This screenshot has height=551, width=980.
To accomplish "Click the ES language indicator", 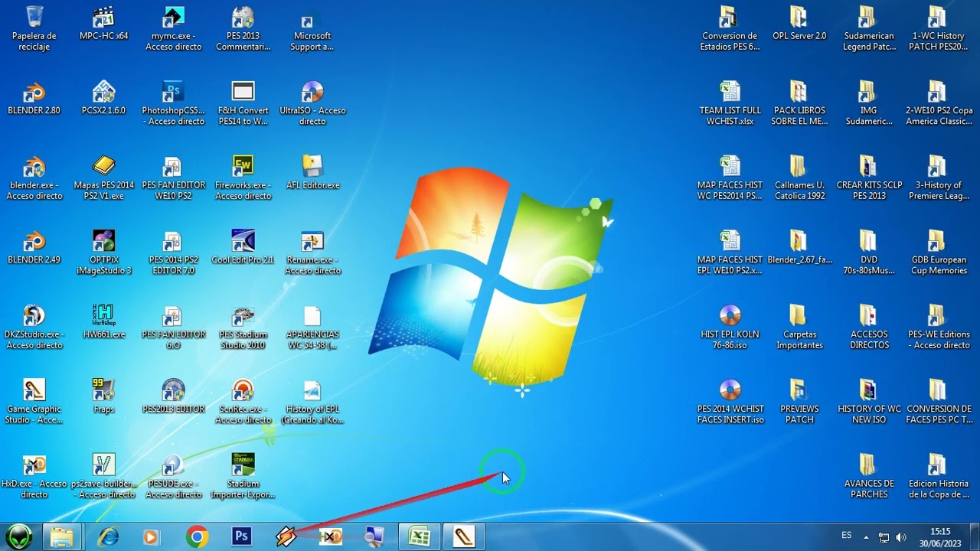I will coord(846,535).
